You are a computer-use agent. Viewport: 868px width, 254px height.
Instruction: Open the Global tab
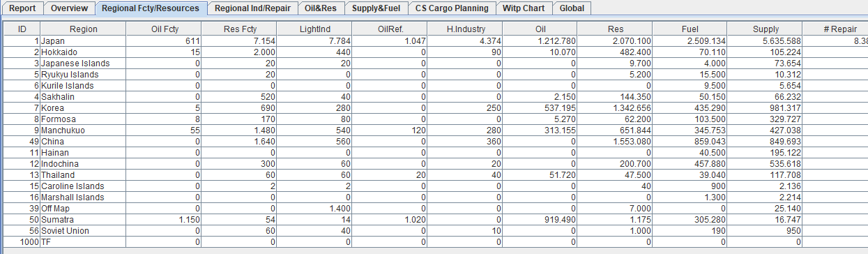572,8
